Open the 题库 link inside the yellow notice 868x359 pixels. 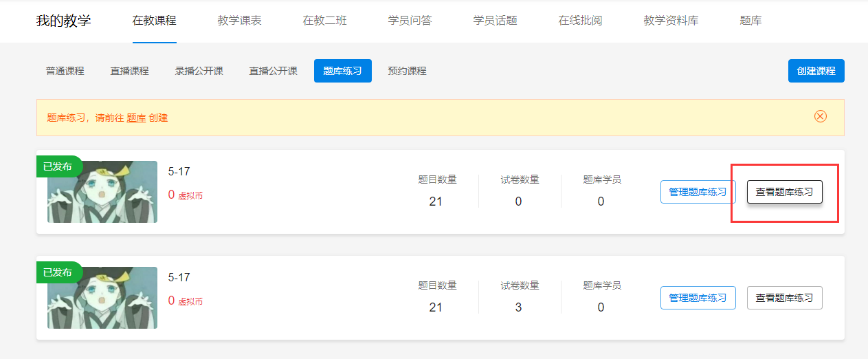click(x=136, y=118)
